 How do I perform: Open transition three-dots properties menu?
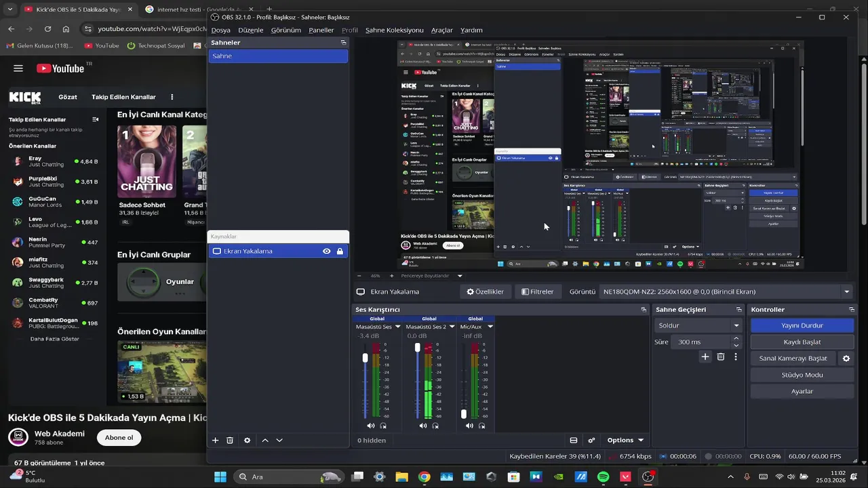(736, 357)
